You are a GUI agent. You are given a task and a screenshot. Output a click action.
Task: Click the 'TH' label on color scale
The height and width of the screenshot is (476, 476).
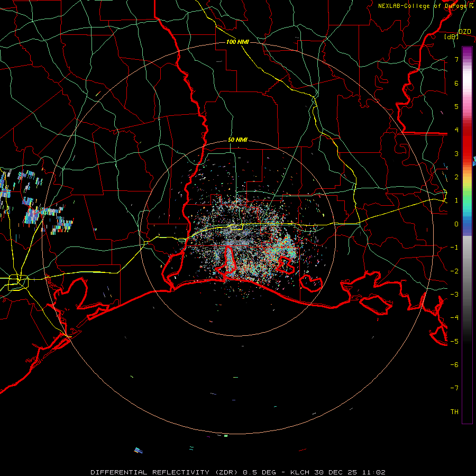point(454,412)
